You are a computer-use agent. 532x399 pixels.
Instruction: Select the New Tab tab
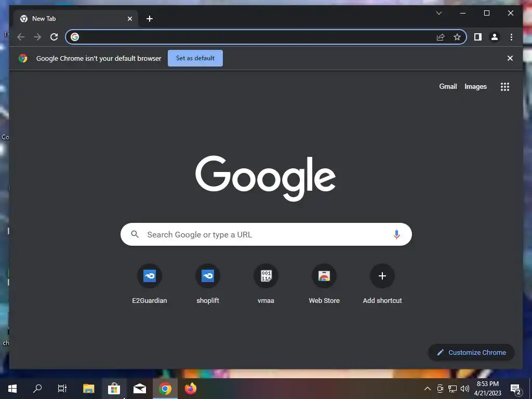[x=75, y=19]
